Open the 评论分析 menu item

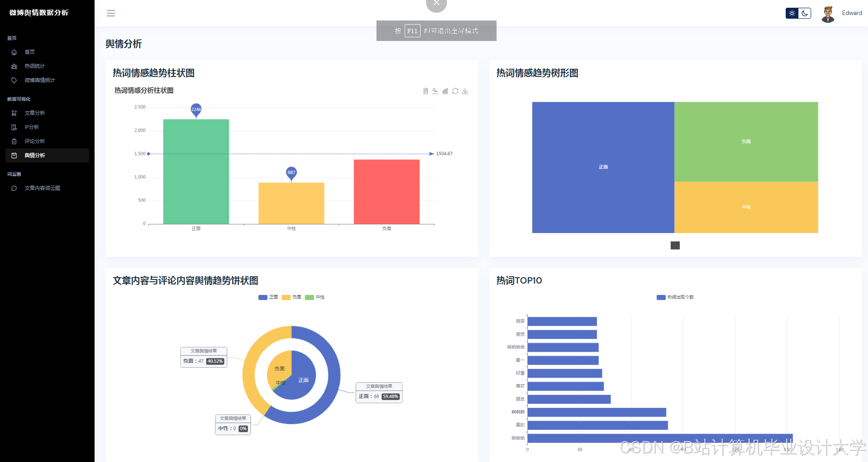point(34,141)
